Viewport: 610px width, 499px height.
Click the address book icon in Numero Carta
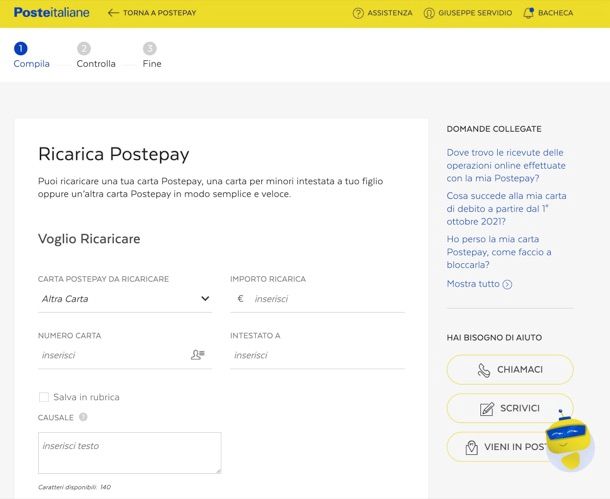tap(198, 355)
